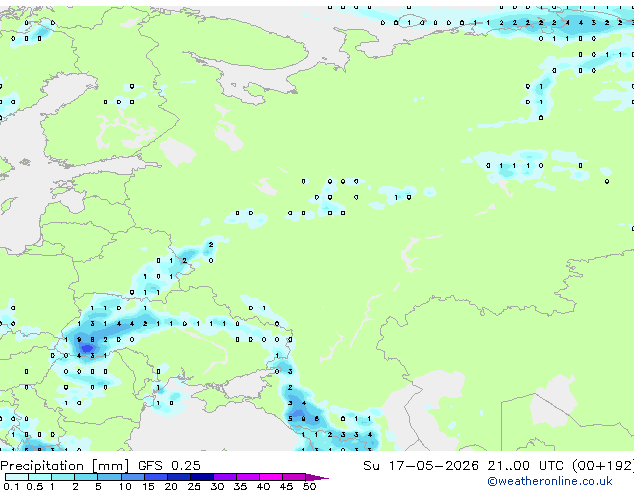Pick the legend swatch for 10–15 mm
Image resolution: width=634 pixels, height=490 pixels.
click(x=132, y=477)
